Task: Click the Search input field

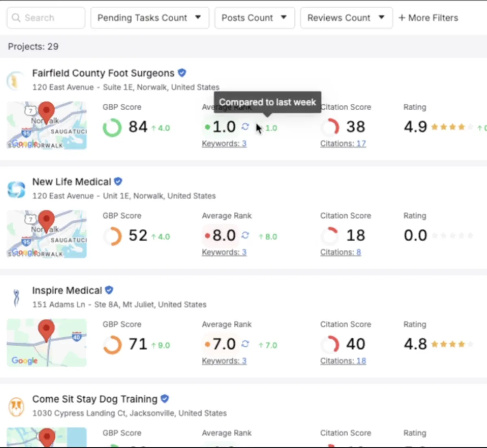Action: point(46,18)
